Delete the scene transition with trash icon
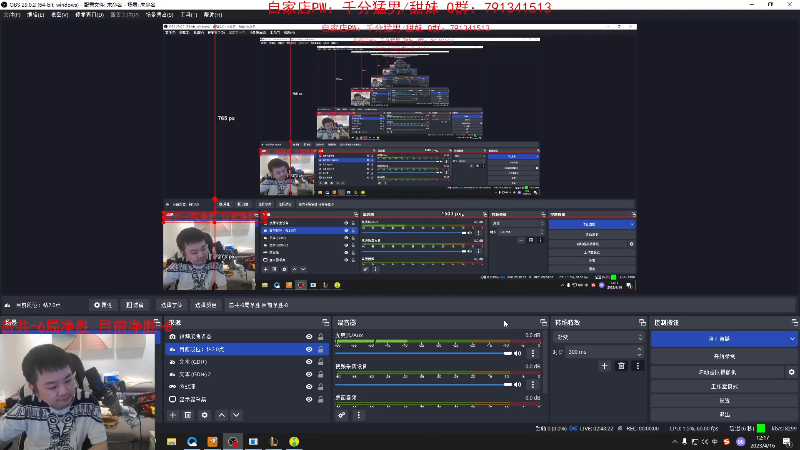The height and width of the screenshot is (450, 800). pos(621,366)
